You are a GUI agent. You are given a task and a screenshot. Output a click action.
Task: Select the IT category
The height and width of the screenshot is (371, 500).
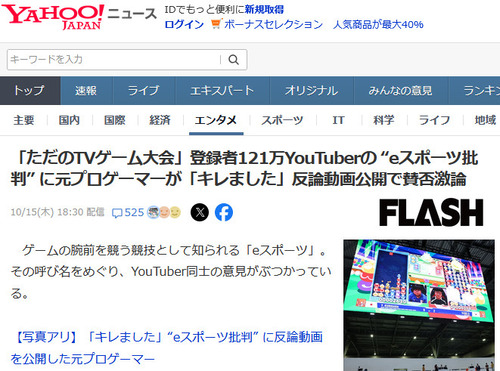(x=338, y=120)
